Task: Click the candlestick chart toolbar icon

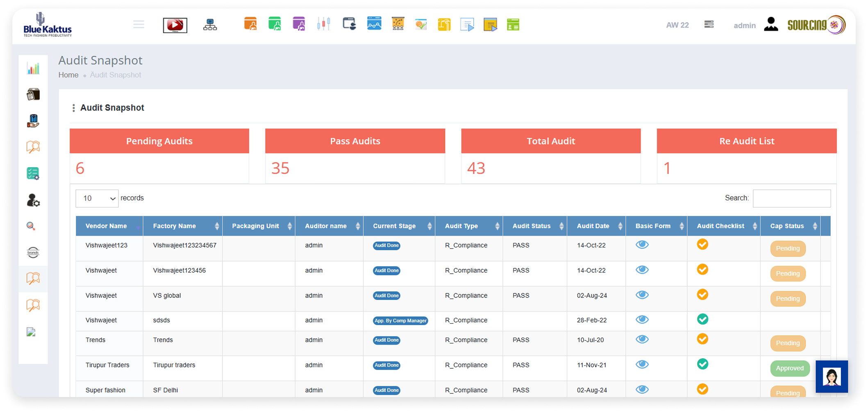Action: [323, 25]
